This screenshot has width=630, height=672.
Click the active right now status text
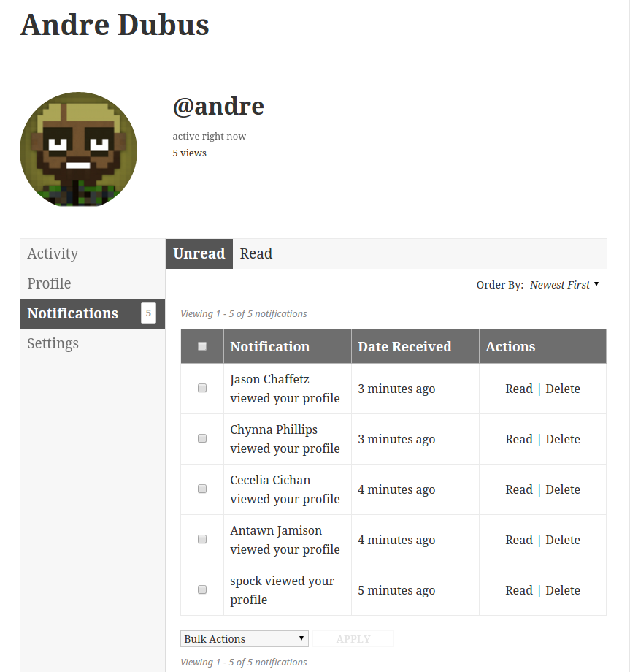(x=210, y=137)
